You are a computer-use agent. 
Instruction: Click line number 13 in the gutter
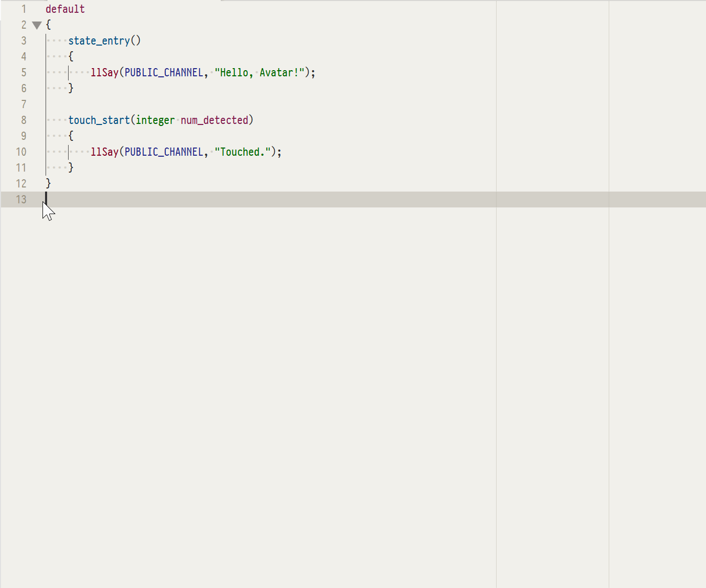21,200
